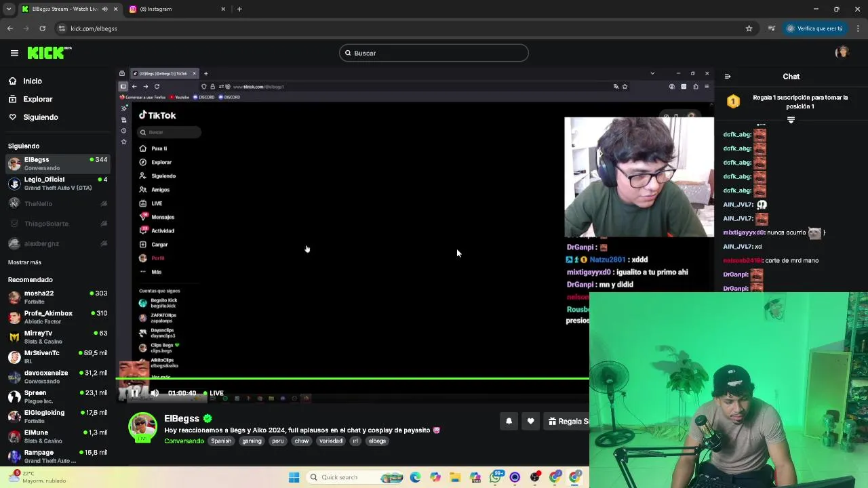Click the Buscar search field
868x488 pixels.
coord(434,53)
